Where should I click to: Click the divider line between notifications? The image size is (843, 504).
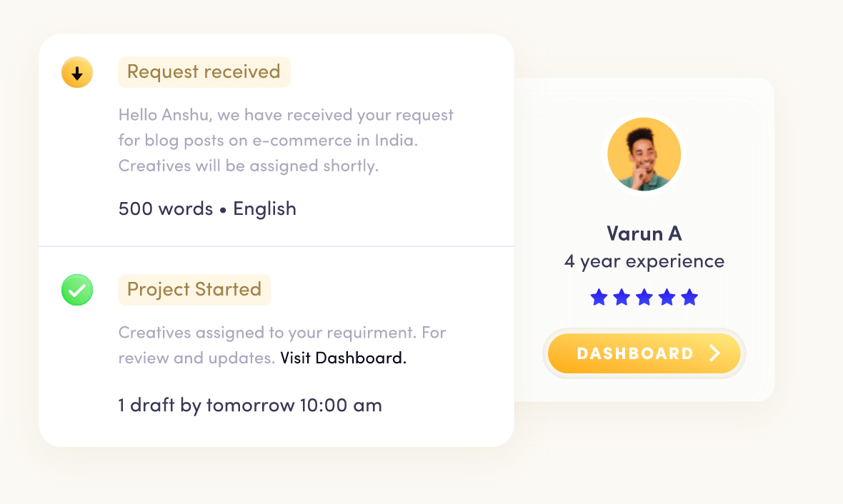[276, 246]
